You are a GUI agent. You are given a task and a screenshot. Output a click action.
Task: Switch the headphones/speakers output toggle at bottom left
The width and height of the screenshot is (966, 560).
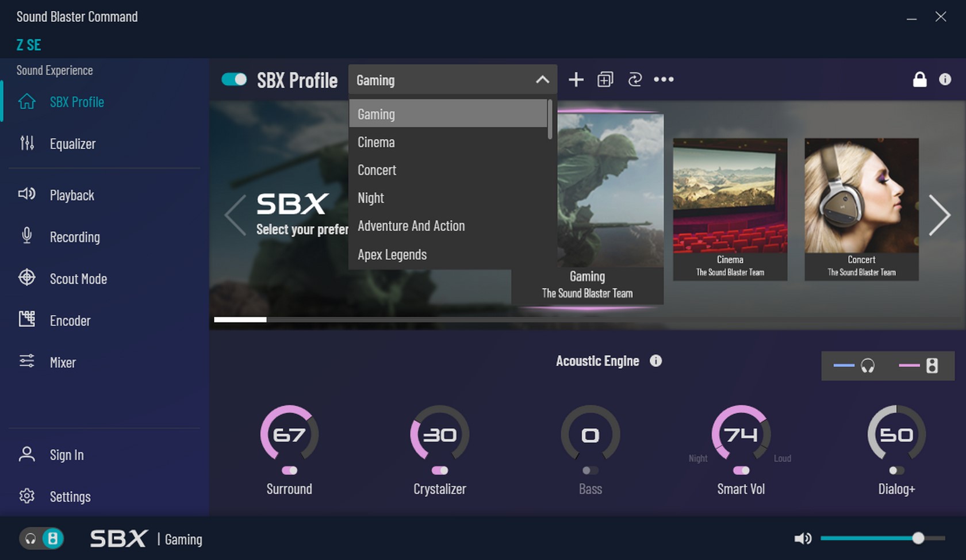coord(41,539)
